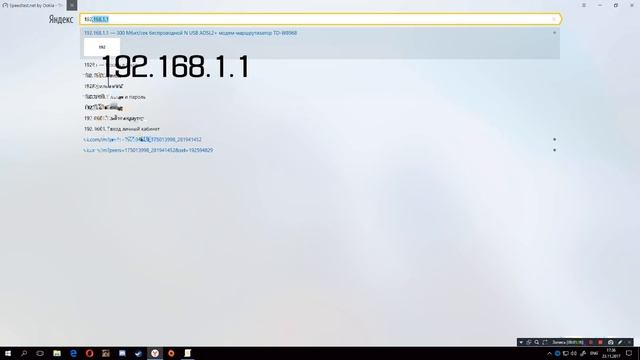Open Task View on the taskbar
This screenshot has height=360, width=640.
click(40, 353)
